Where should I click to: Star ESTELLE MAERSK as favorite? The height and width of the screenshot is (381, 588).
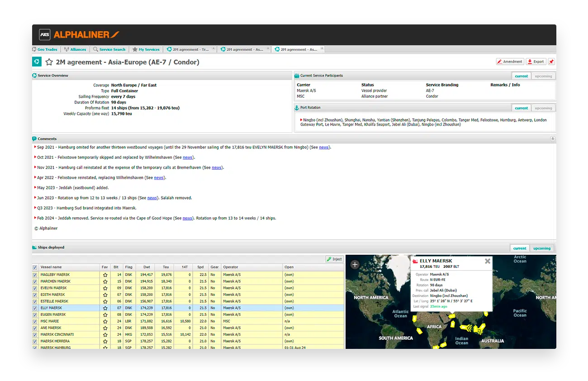[x=105, y=301]
